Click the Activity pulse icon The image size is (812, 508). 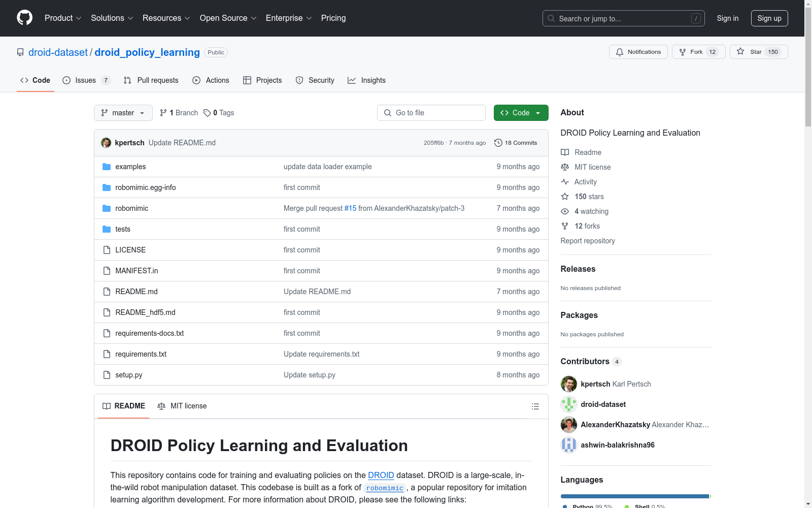[565, 182]
